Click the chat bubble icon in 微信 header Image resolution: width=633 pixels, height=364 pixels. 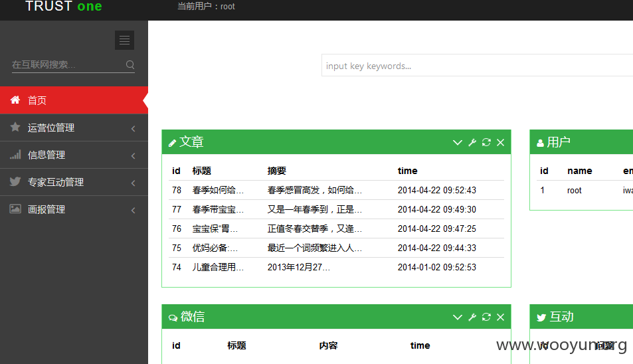[173, 318]
